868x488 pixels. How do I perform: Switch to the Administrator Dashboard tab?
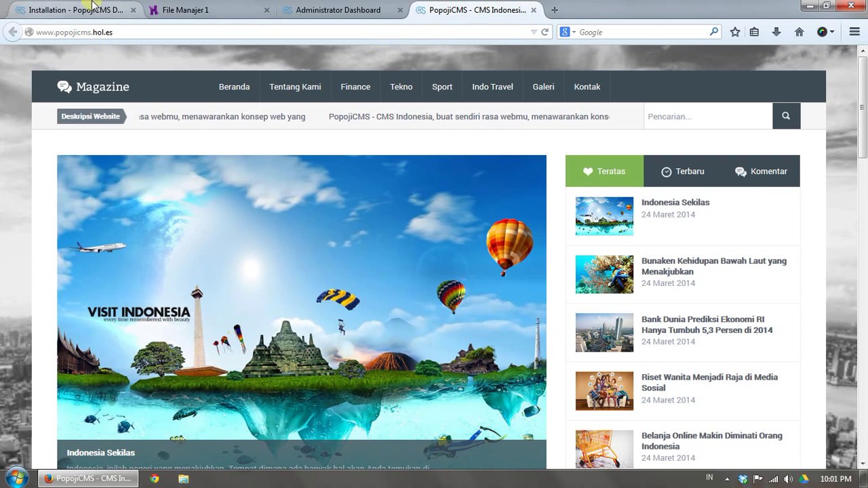click(341, 10)
